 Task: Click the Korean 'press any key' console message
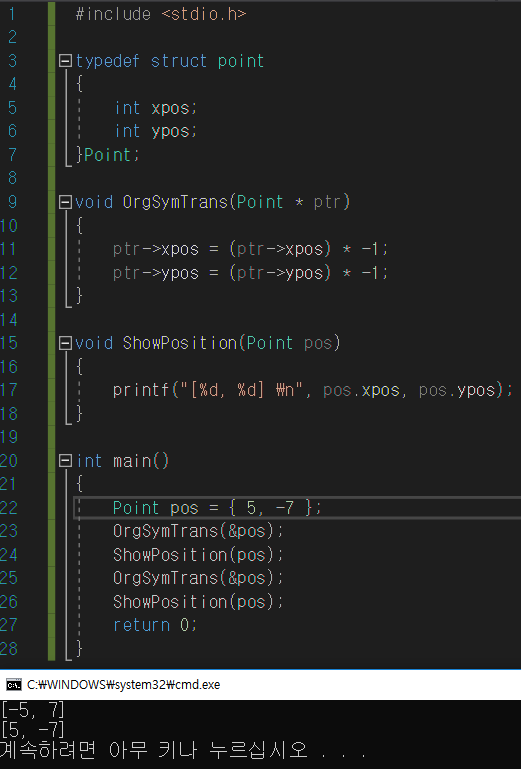[182, 750]
